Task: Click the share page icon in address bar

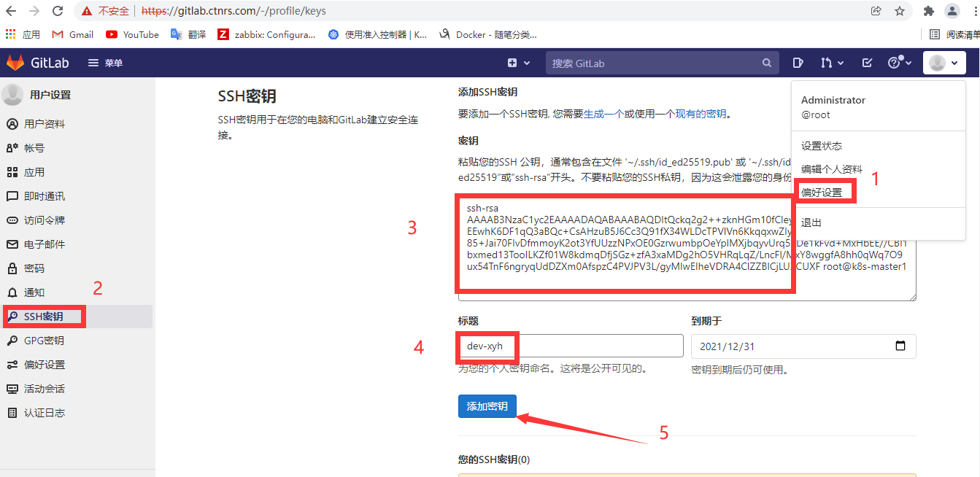Action: pyautogui.click(x=876, y=11)
